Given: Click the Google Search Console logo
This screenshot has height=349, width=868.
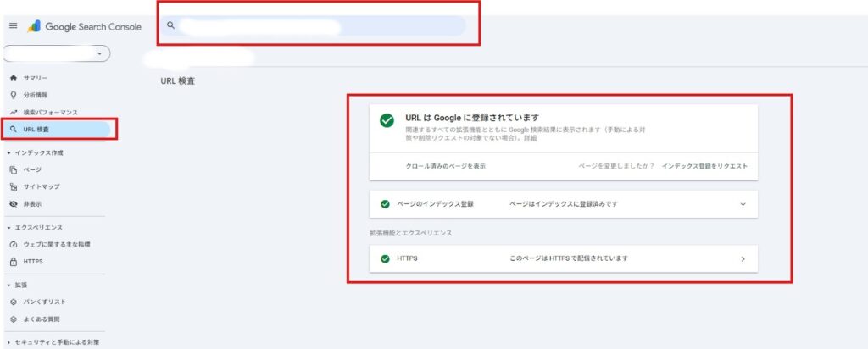Looking at the screenshot, I should point(84,26).
